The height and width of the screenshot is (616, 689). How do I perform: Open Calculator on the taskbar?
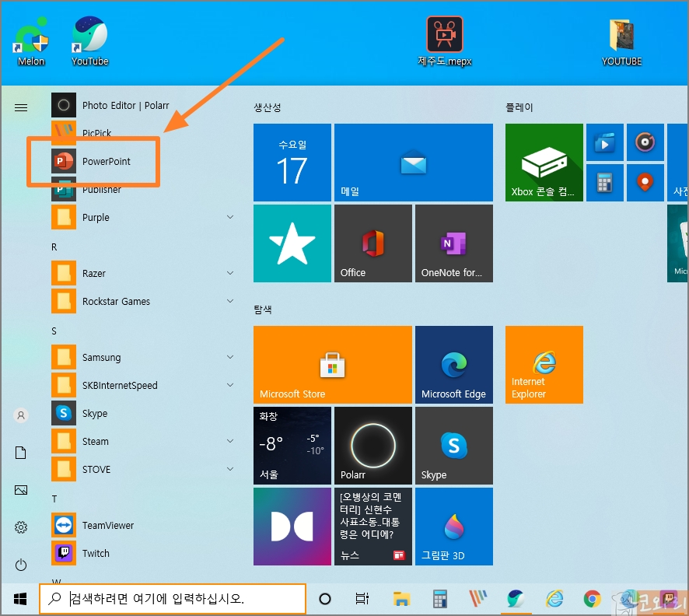pos(439,598)
